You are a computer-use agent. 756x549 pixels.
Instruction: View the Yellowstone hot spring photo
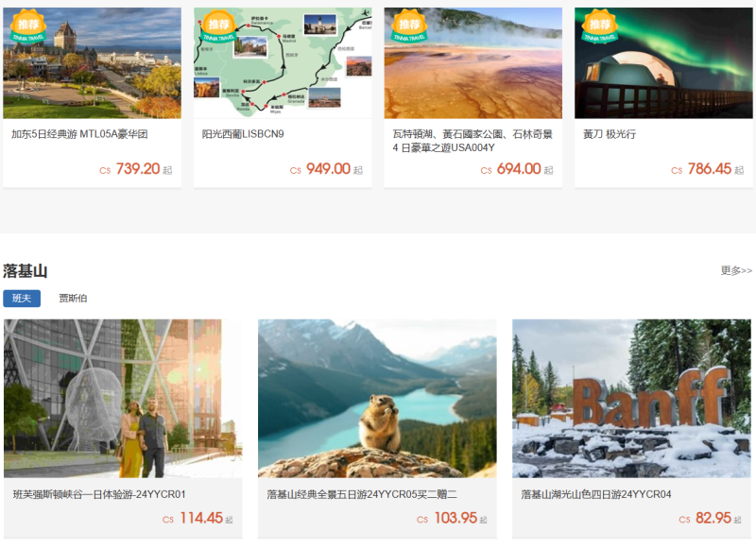[x=473, y=62]
